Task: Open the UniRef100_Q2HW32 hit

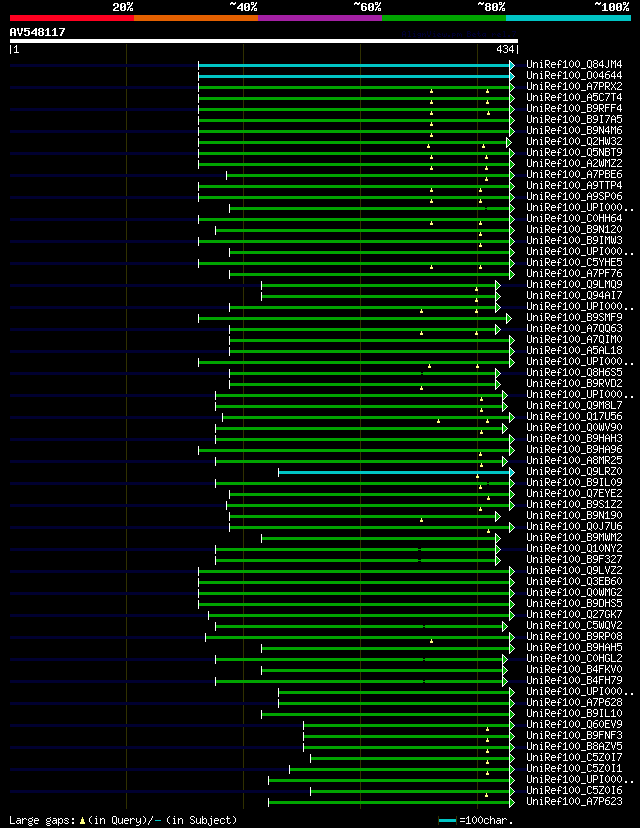Action: [x=574, y=142]
